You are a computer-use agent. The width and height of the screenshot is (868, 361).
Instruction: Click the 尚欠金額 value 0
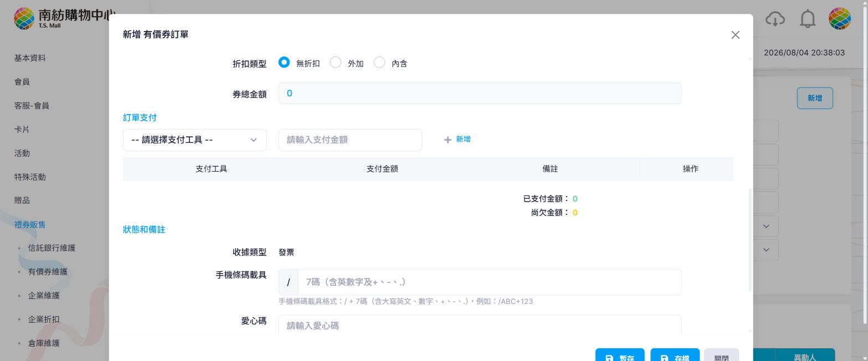pos(575,213)
